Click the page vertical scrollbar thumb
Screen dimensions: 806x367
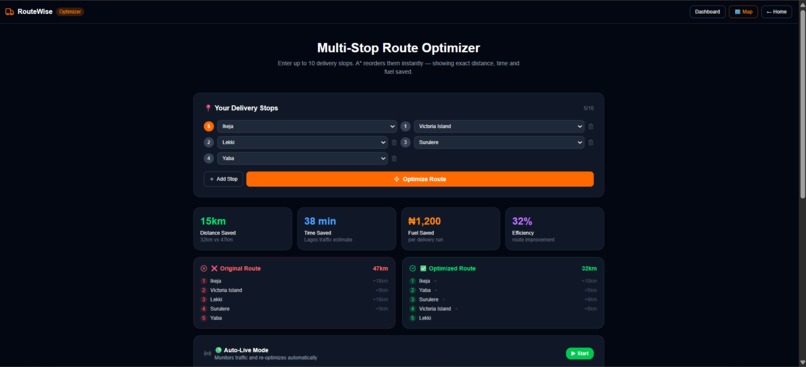[802, 103]
